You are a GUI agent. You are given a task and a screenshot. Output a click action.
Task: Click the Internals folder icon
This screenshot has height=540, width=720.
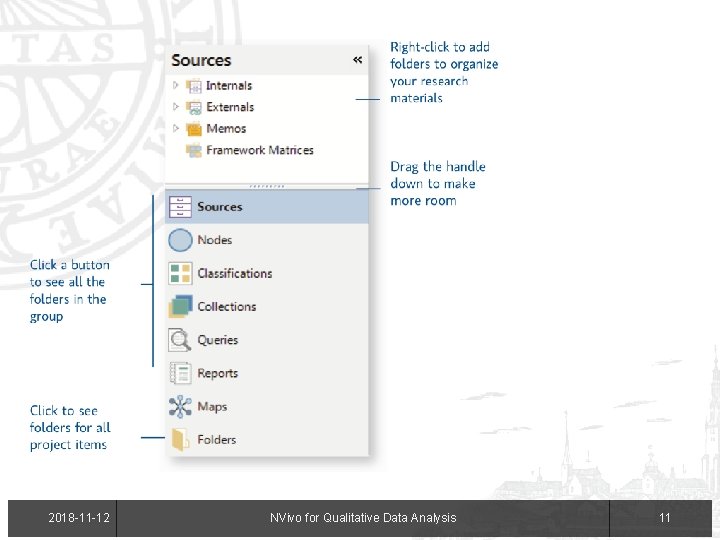[194, 86]
